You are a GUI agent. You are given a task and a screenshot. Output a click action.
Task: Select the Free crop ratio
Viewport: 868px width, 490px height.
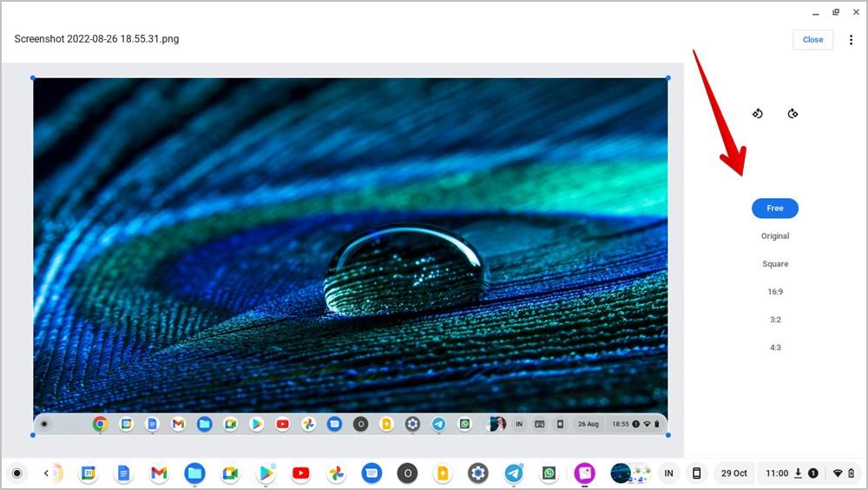pyautogui.click(x=775, y=209)
